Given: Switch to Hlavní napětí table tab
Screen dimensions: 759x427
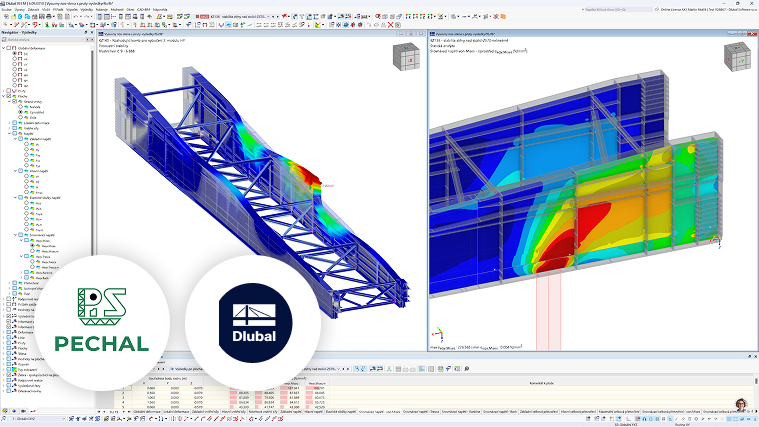Looking at the screenshot, I should tap(314, 412).
